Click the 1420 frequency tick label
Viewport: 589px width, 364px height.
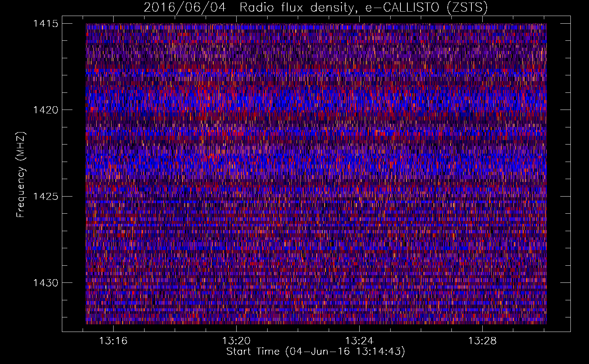click(x=46, y=110)
